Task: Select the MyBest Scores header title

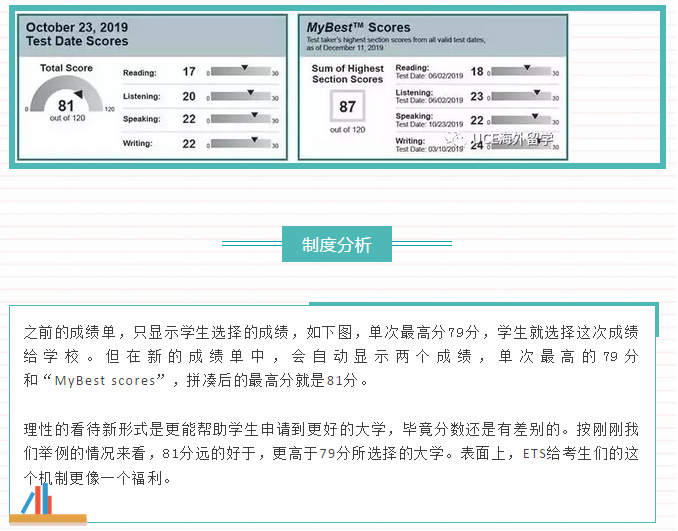Action: [x=361, y=27]
